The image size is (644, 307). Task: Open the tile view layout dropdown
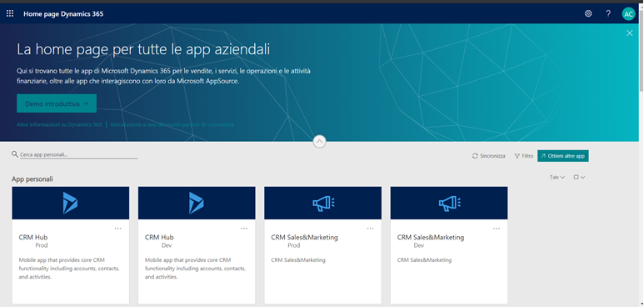click(x=579, y=178)
